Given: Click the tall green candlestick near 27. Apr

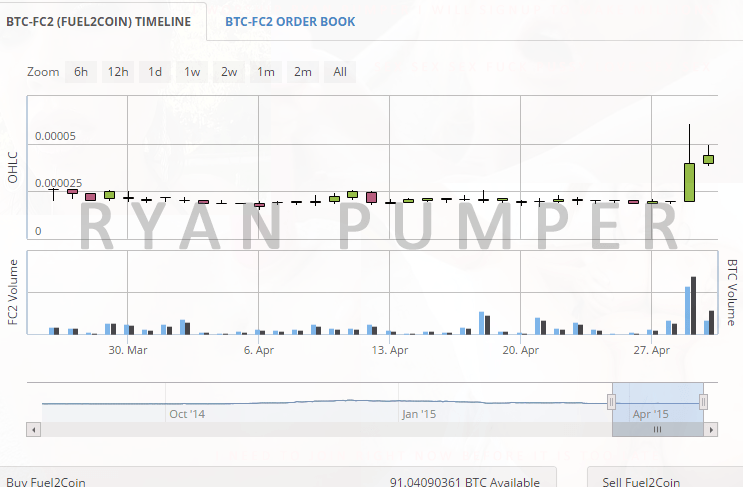Looking at the screenshot, I should [x=689, y=182].
